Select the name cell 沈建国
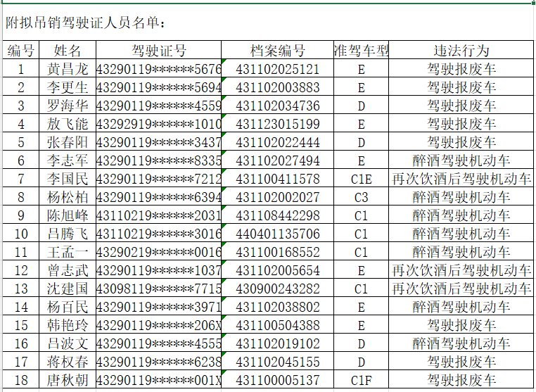This screenshot has height=392, width=536. [68, 289]
